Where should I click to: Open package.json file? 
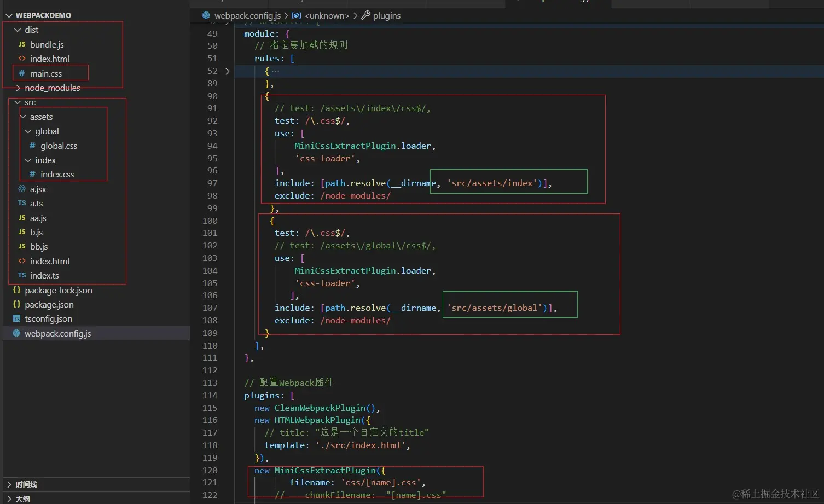click(x=49, y=304)
